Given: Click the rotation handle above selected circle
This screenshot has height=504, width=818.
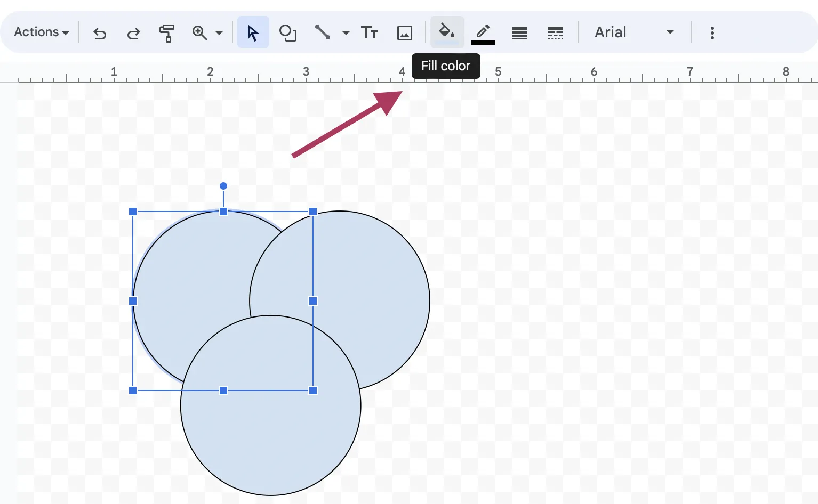Looking at the screenshot, I should click(x=223, y=186).
